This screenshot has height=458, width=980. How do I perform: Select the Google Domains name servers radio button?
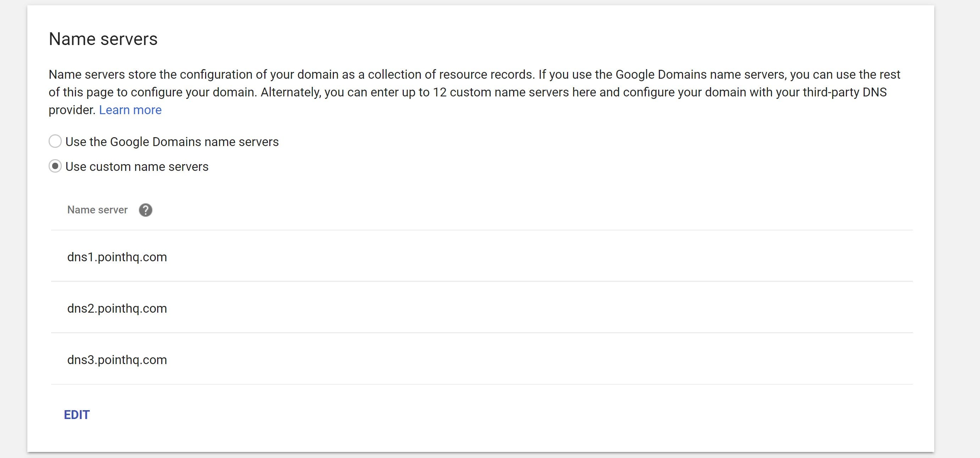click(x=55, y=141)
